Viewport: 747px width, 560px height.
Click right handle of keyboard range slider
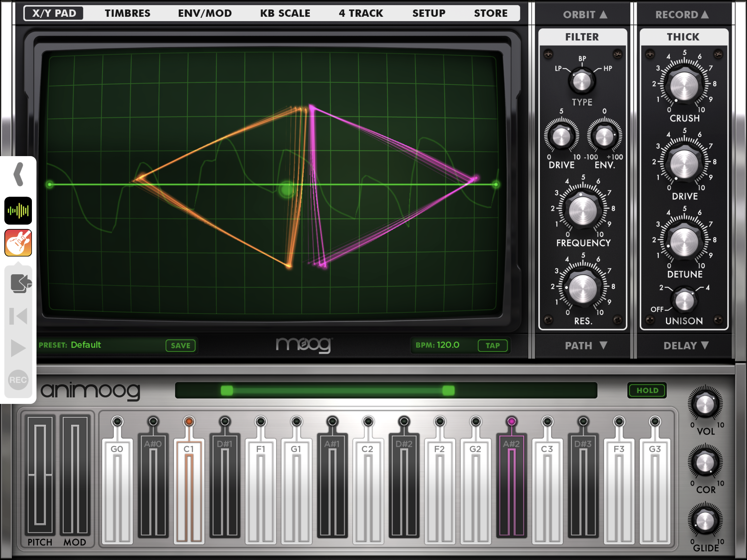tap(448, 390)
